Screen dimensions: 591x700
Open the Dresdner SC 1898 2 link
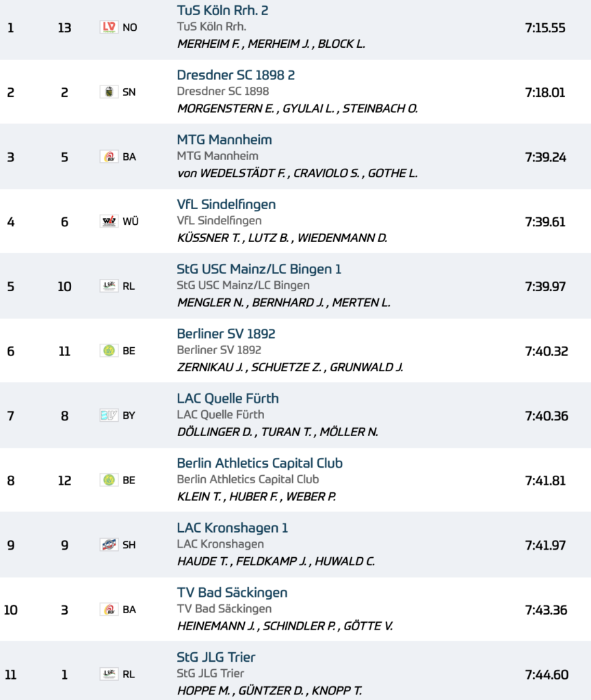tap(236, 75)
